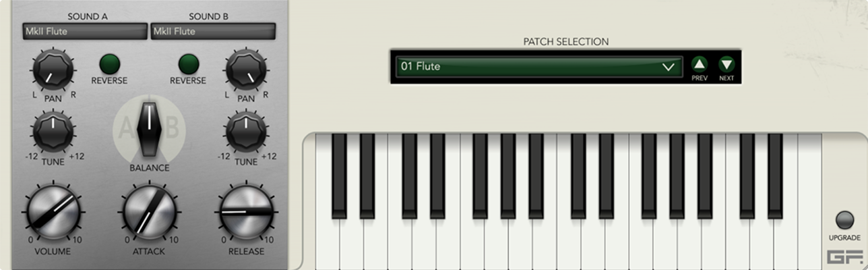The width and height of the screenshot is (868, 270).
Task: Click the first black key on keyboard
Action: click(x=339, y=175)
